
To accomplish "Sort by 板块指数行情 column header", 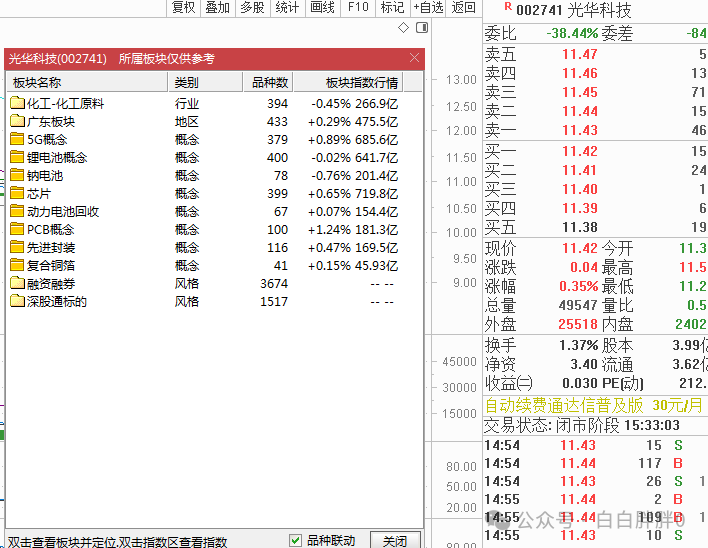I will 349,82.
